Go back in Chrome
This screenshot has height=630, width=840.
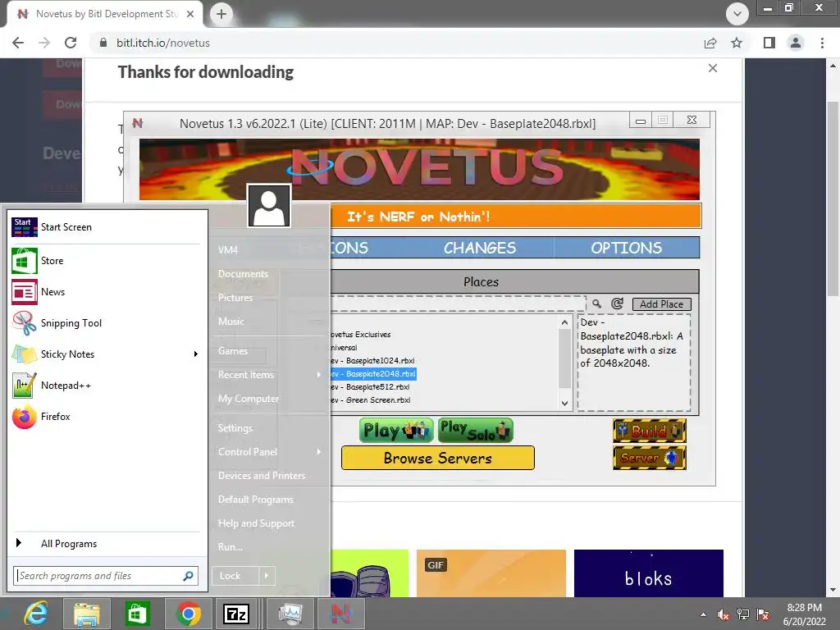click(18, 43)
